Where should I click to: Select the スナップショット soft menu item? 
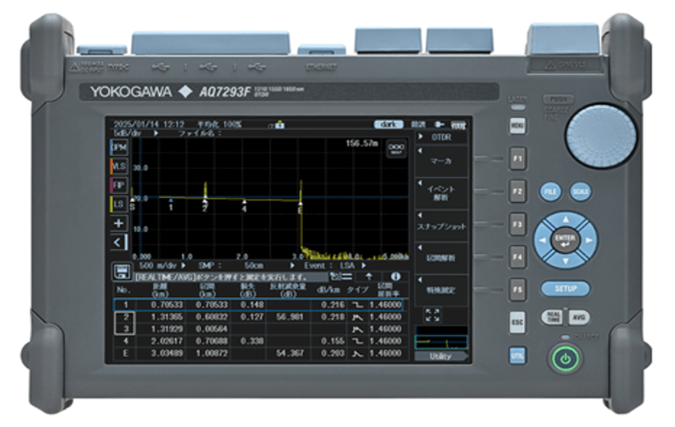[x=440, y=226]
